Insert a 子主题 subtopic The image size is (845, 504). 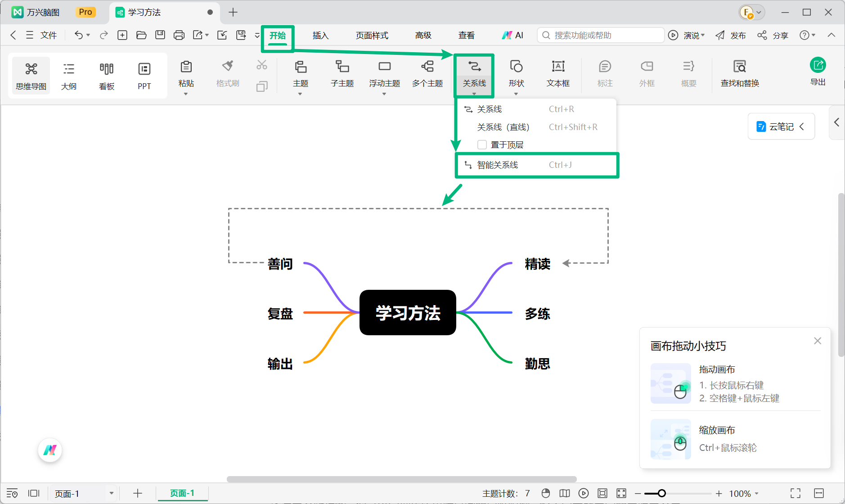point(342,74)
